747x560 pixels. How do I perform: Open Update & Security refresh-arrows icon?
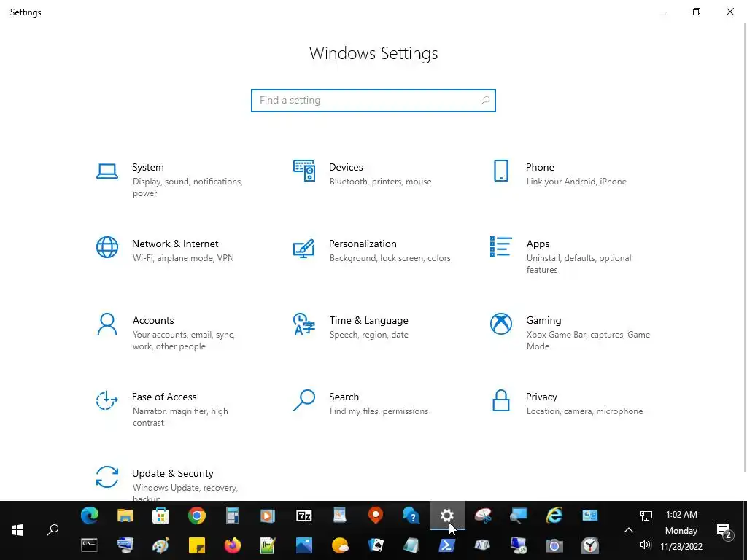tap(107, 477)
